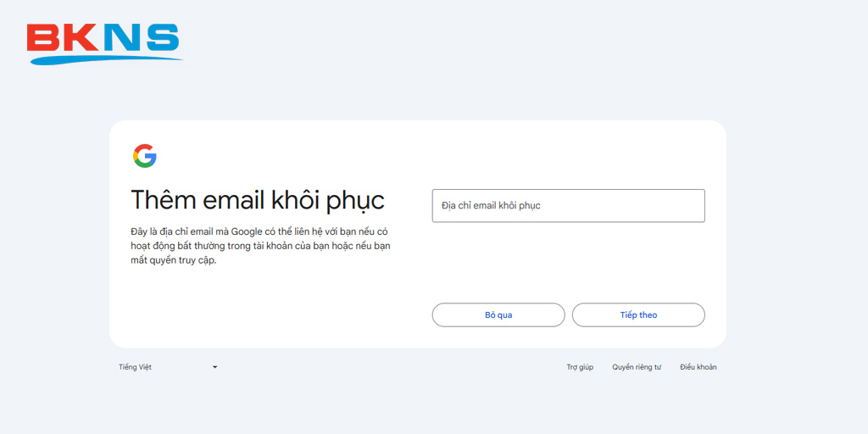Viewport: 868px width, 434px height.
Task: Click the Google "G" logo
Action: coord(145,156)
